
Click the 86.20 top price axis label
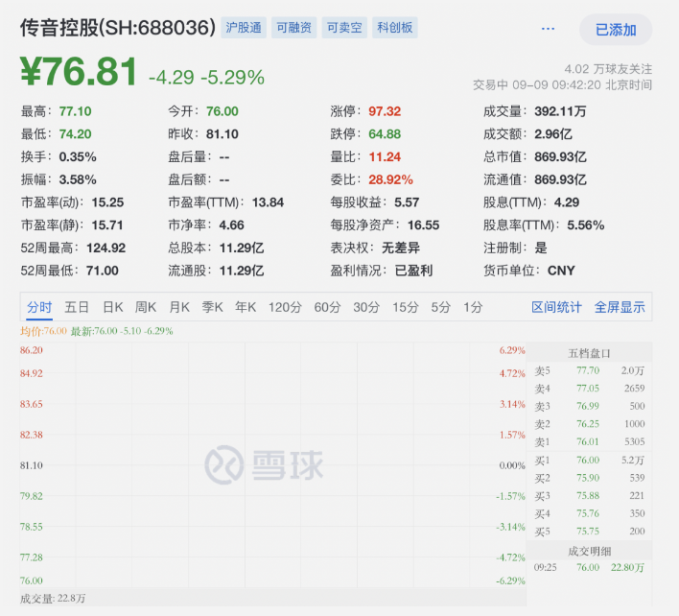coord(32,350)
